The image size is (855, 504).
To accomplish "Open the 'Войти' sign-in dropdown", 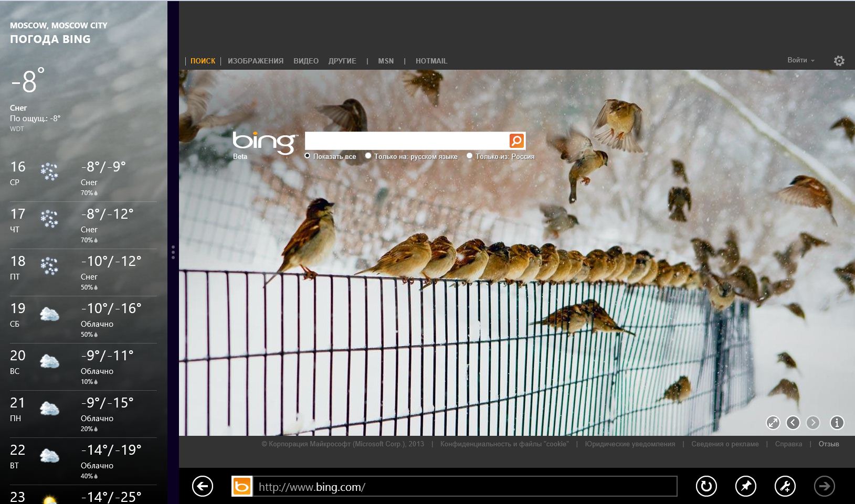I will pyautogui.click(x=800, y=60).
